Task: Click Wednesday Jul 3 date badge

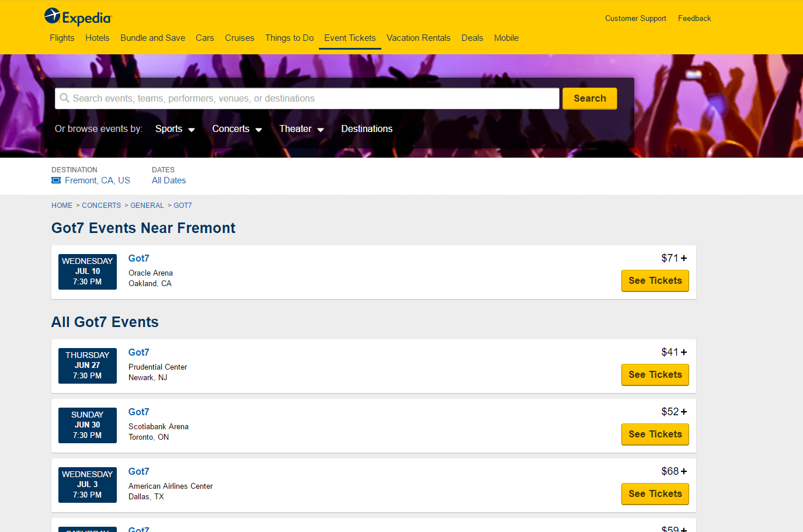Action: click(x=88, y=485)
